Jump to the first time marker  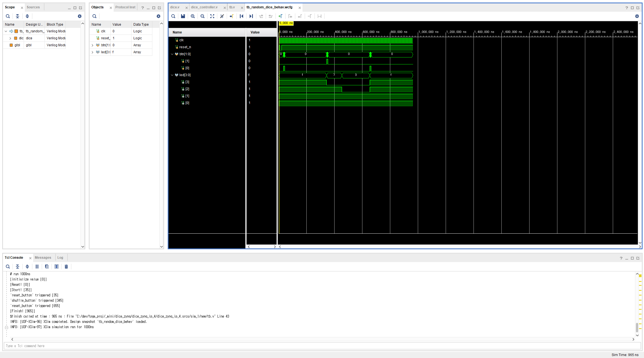pyautogui.click(x=241, y=16)
